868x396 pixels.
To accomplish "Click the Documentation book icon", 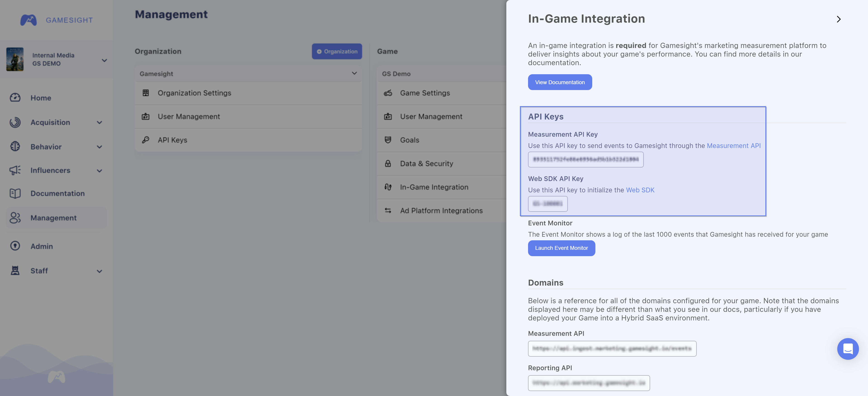I will point(15,193).
